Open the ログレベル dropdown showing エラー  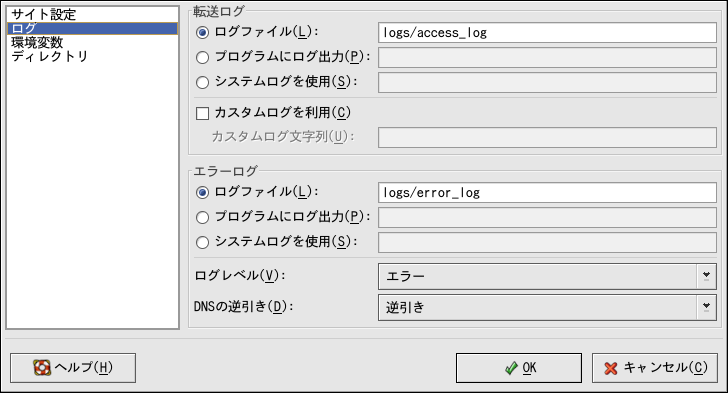pyautogui.click(x=547, y=276)
